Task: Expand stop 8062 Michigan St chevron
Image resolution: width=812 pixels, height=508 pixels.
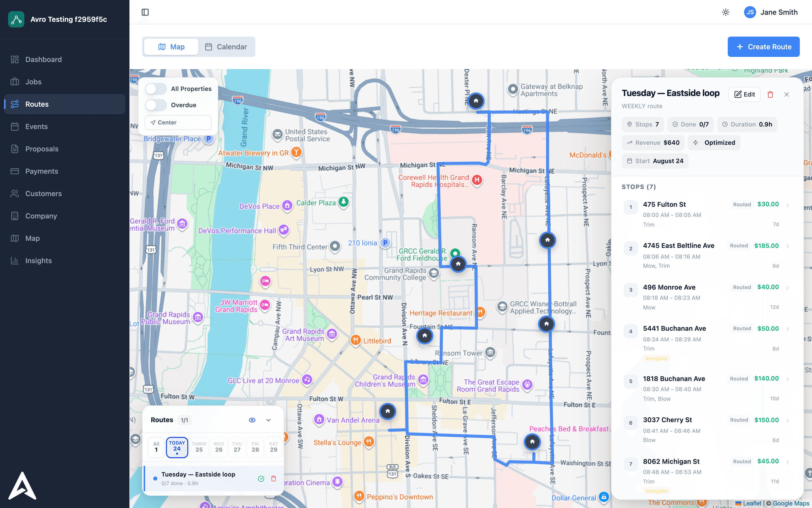Action: click(x=787, y=462)
